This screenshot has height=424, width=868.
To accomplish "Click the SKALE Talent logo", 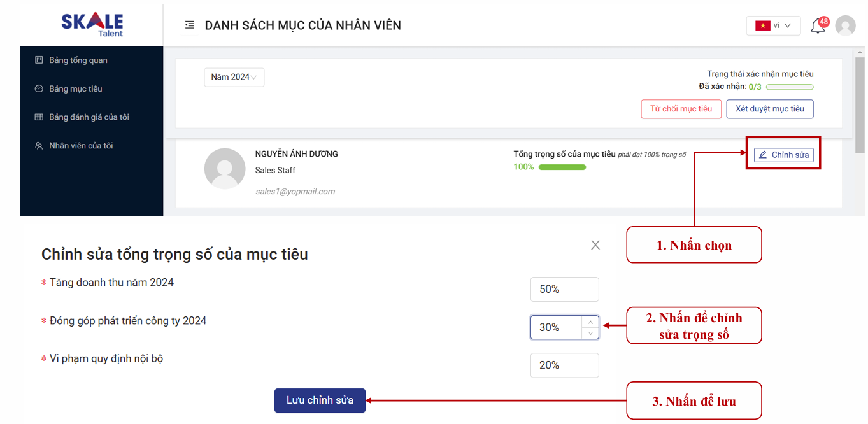I will click(x=92, y=24).
